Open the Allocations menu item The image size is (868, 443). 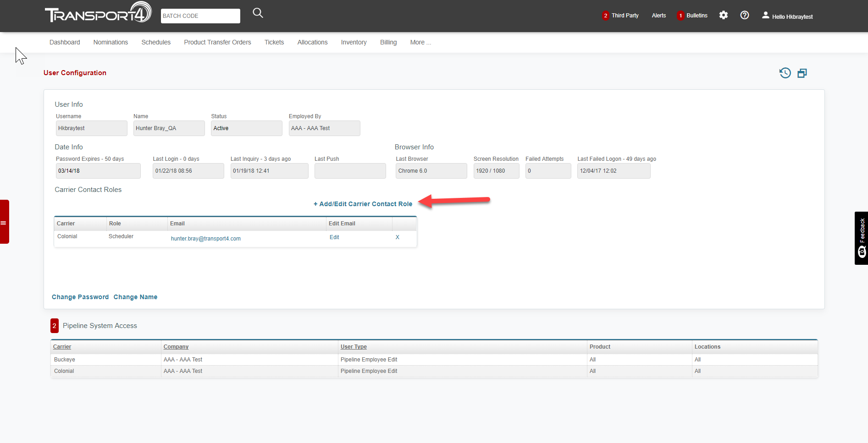[312, 42]
